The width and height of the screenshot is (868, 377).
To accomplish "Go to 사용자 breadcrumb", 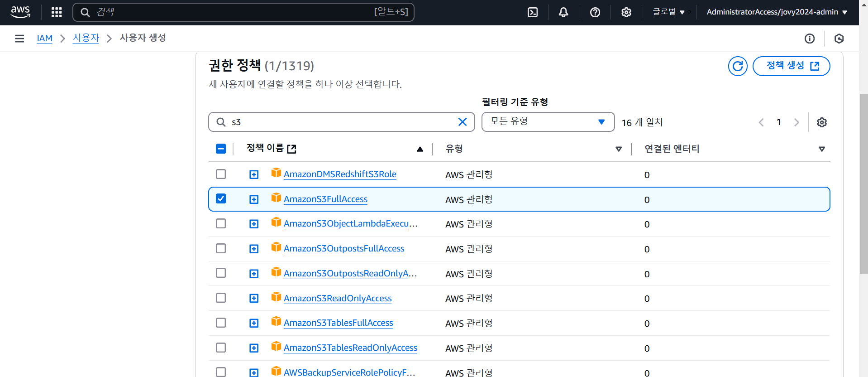I will (86, 38).
